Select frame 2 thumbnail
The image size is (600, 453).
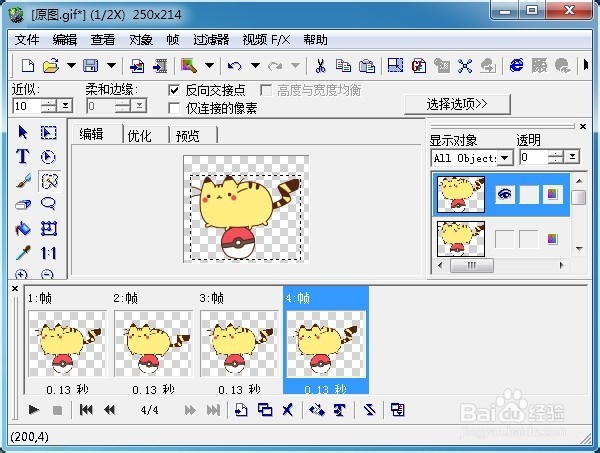(x=153, y=344)
